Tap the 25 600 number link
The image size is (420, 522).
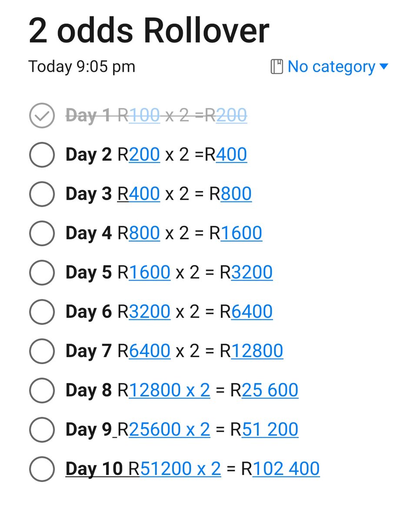pyautogui.click(x=270, y=390)
